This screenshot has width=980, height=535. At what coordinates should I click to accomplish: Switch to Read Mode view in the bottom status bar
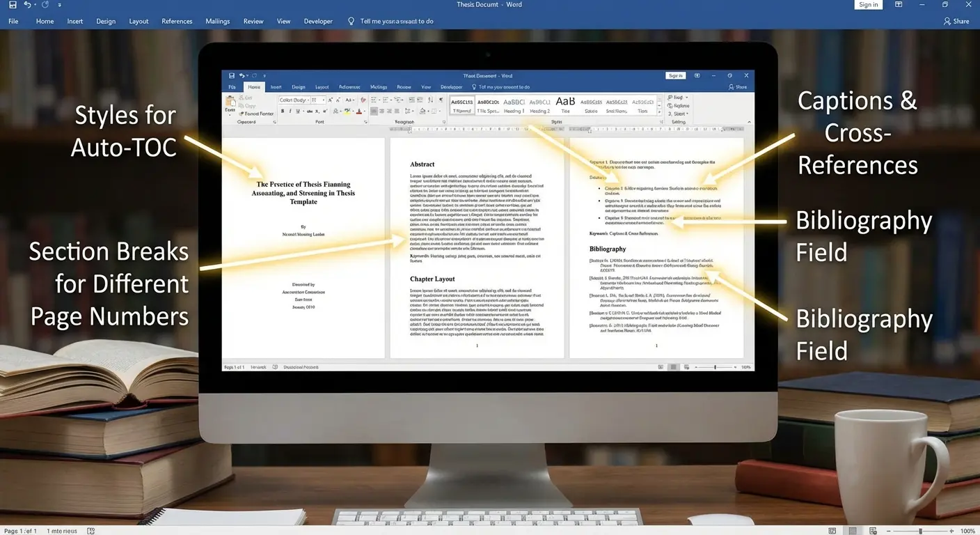833,531
